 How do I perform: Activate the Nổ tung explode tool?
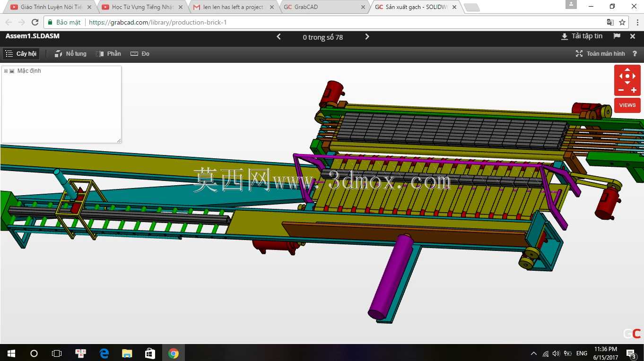(70, 54)
